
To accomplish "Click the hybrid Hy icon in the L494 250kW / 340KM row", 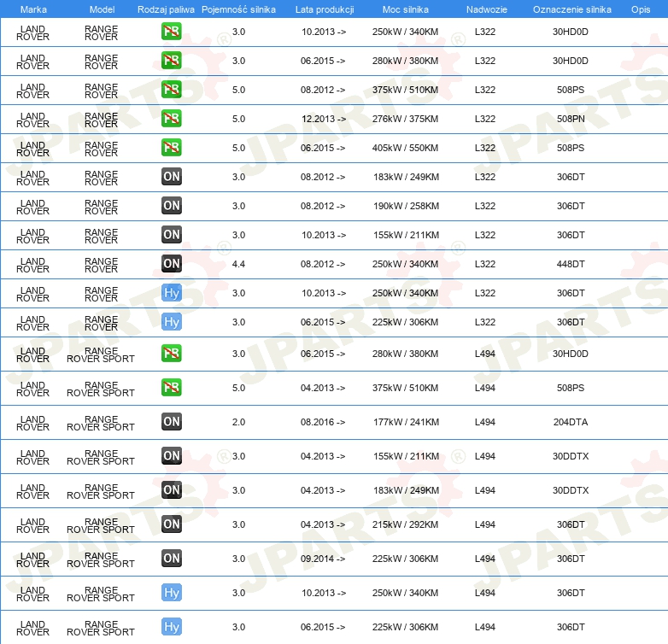I will click(x=171, y=592).
